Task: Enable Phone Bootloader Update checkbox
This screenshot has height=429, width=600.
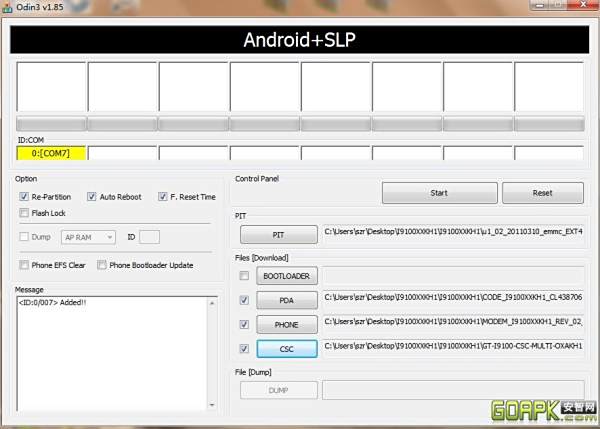Action: (101, 265)
